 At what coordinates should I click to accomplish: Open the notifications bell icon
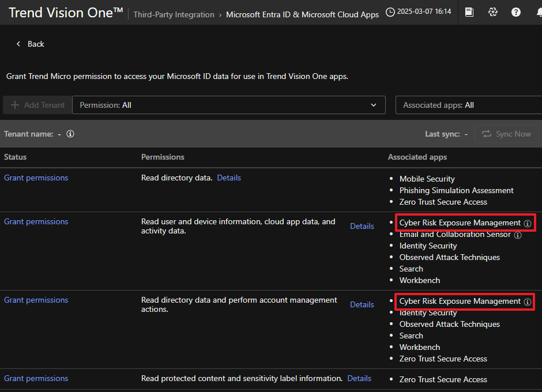(539, 12)
